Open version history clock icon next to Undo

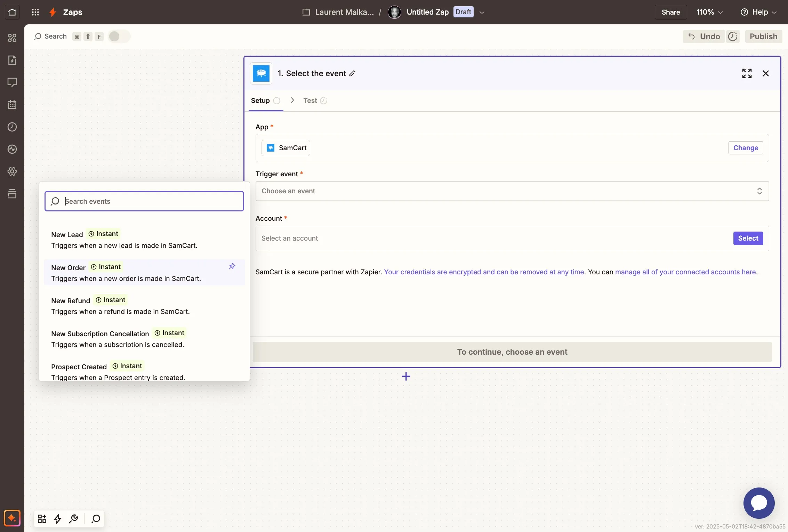click(x=733, y=37)
